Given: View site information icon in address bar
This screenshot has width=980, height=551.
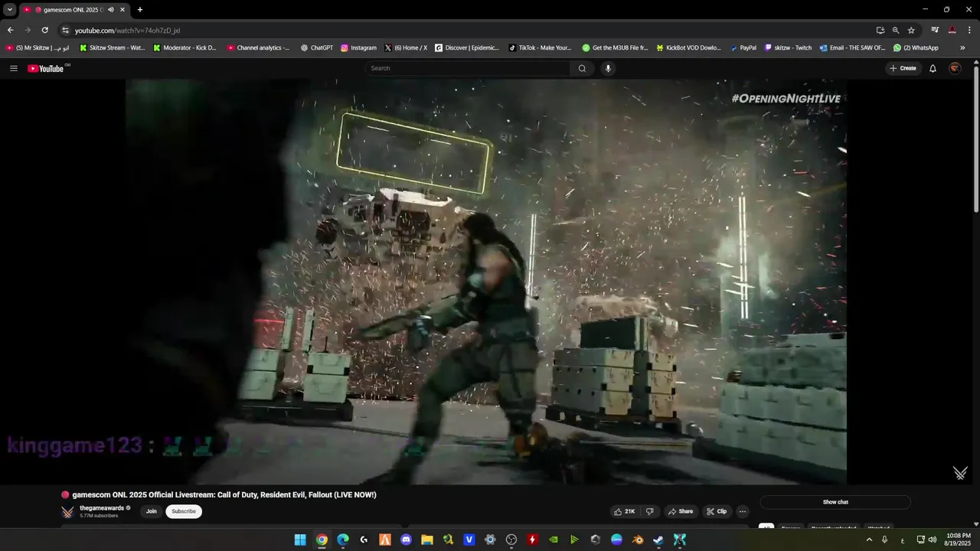Looking at the screenshot, I should (x=66, y=30).
